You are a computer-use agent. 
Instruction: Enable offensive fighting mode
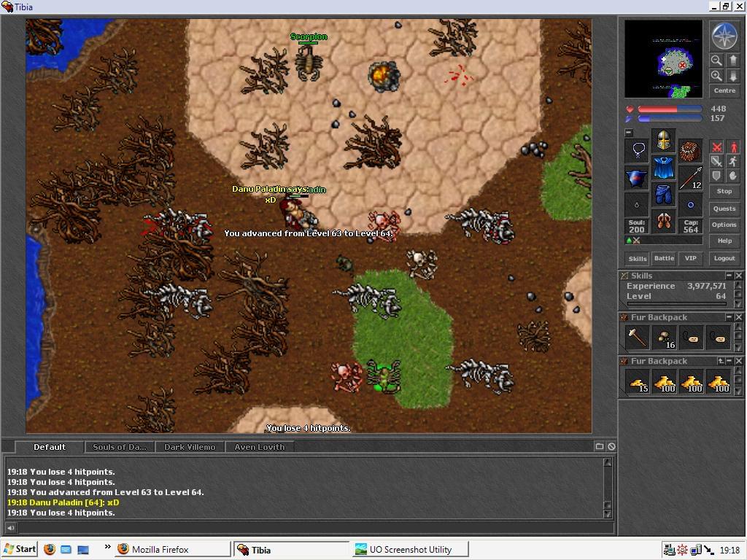[x=716, y=147]
